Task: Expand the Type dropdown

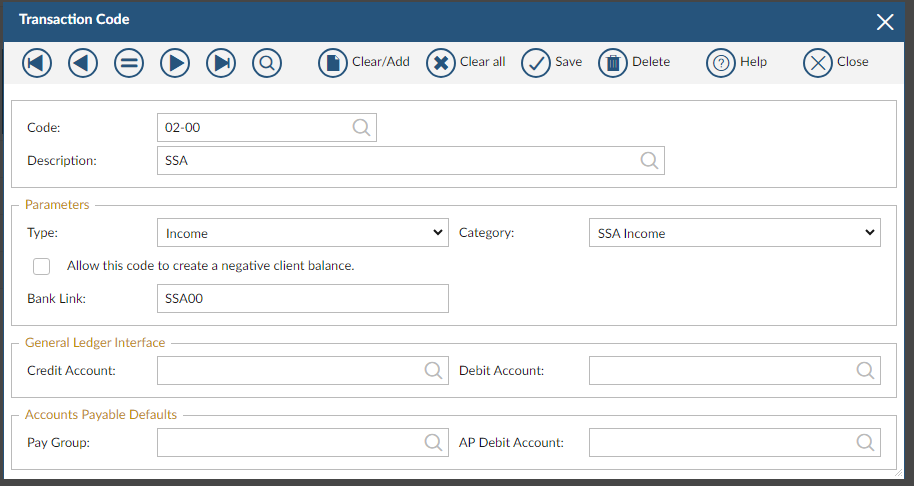Action: click(x=303, y=233)
